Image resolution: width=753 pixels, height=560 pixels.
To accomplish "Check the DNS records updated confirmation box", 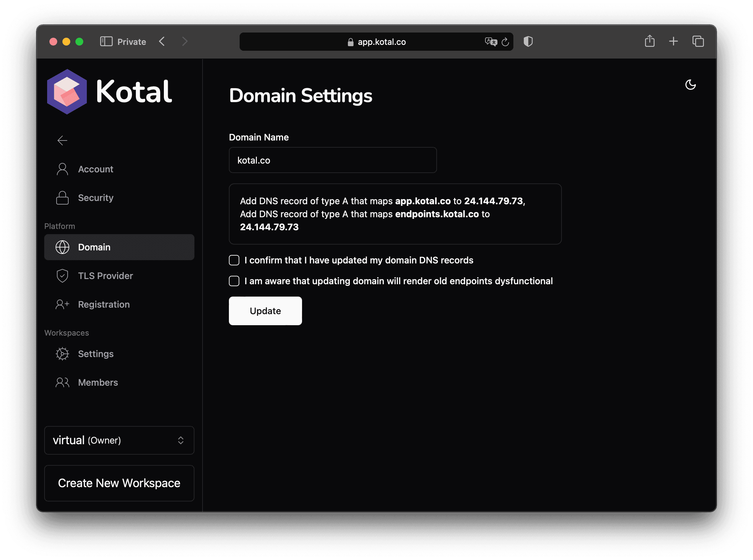I will [234, 260].
